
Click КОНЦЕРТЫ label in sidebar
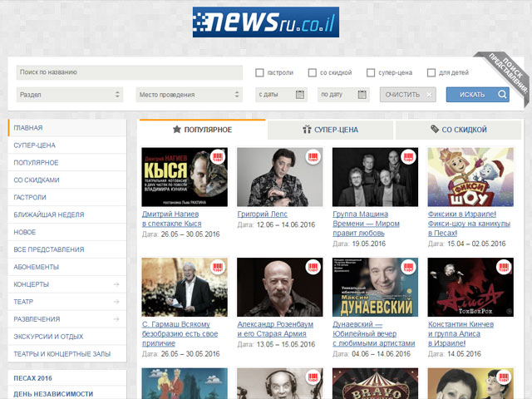tap(32, 284)
